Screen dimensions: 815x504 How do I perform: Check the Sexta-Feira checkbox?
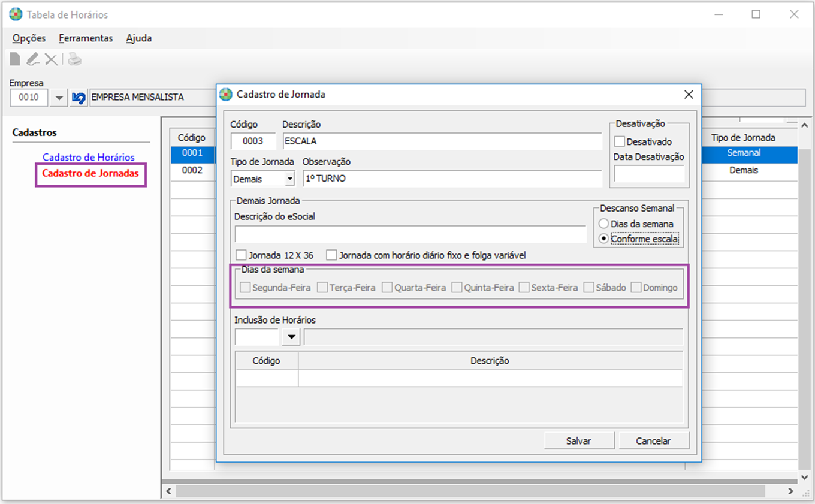pyautogui.click(x=524, y=288)
